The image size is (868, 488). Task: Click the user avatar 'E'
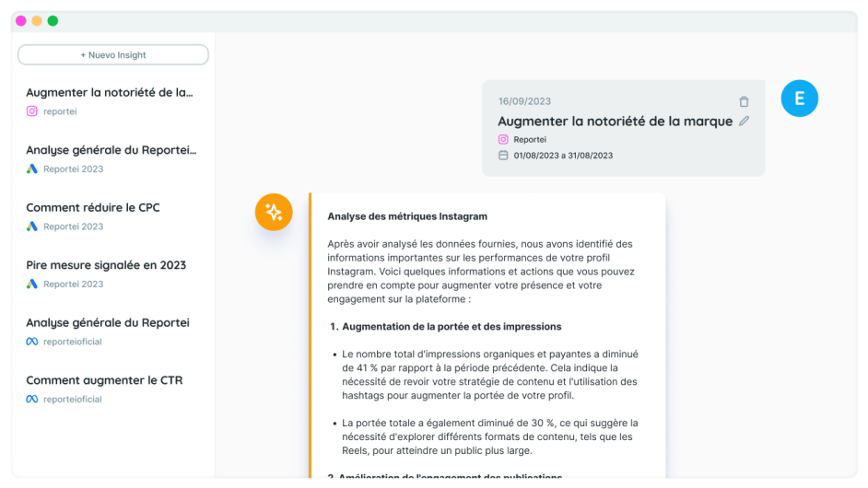pyautogui.click(x=800, y=99)
